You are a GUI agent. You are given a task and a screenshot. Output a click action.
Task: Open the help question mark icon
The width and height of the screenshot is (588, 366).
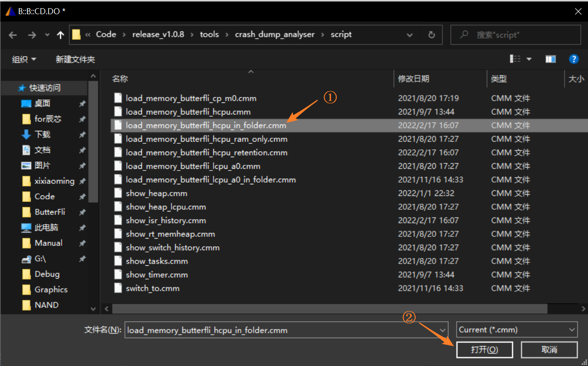pyautogui.click(x=573, y=59)
